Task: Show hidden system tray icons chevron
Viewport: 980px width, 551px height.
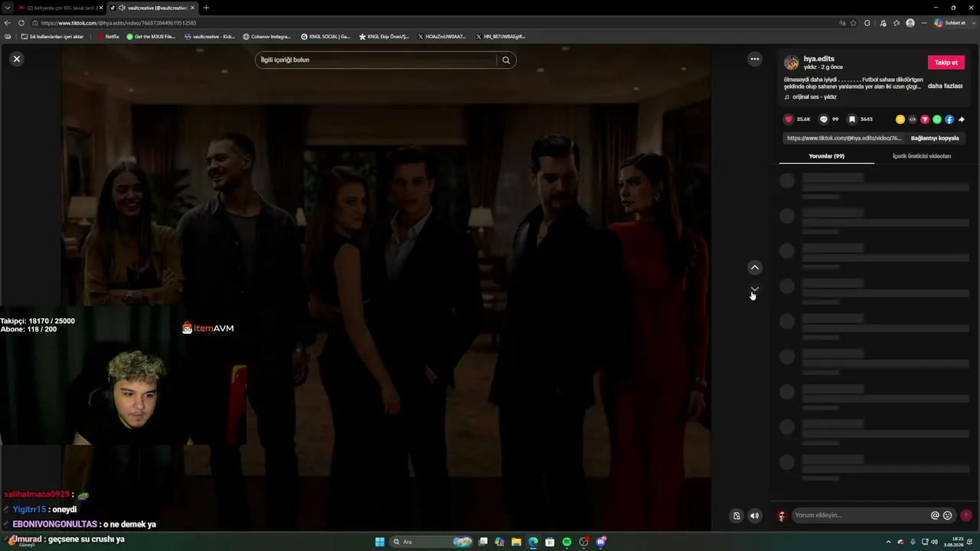Action: (x=888, y=542)
